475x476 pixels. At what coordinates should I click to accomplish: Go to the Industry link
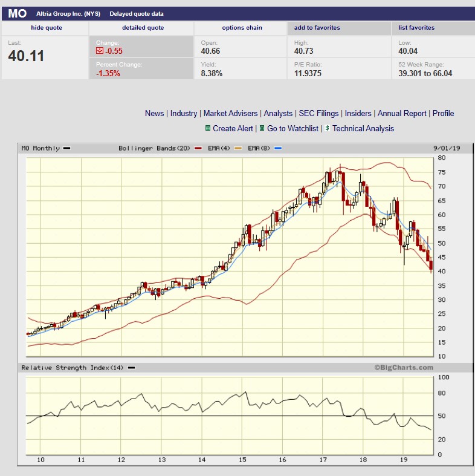pyautogui.click(x=184, y=114)
